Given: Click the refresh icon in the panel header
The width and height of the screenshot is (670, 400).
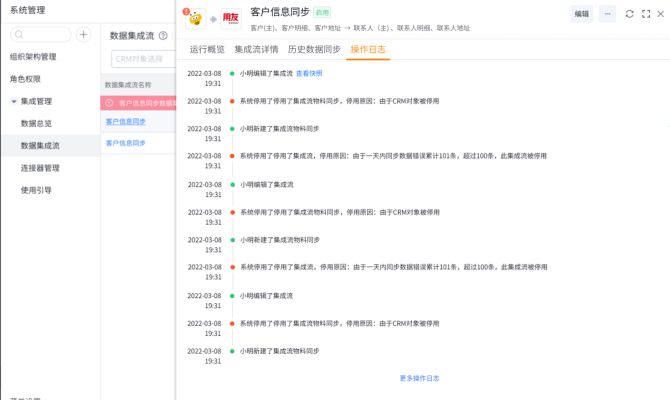Looking at the screenshot, I should coord(629,14).
